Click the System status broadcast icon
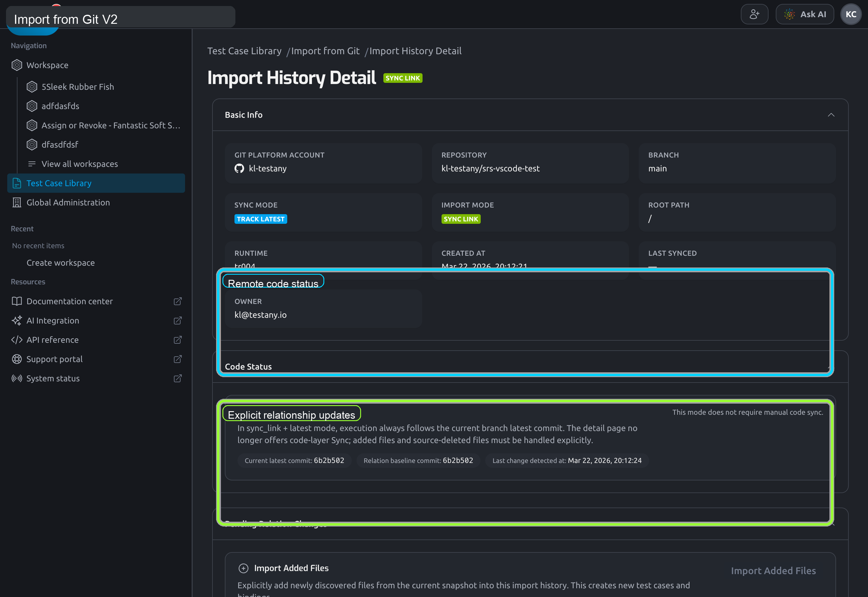Viewport: 868px width, 597px height. (x=17, y=378)
